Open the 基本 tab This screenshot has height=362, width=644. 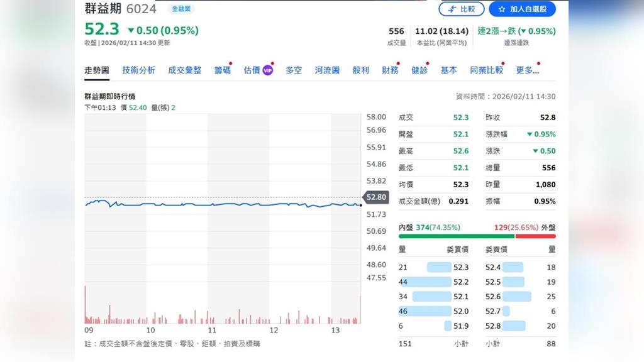coord(448,70)
